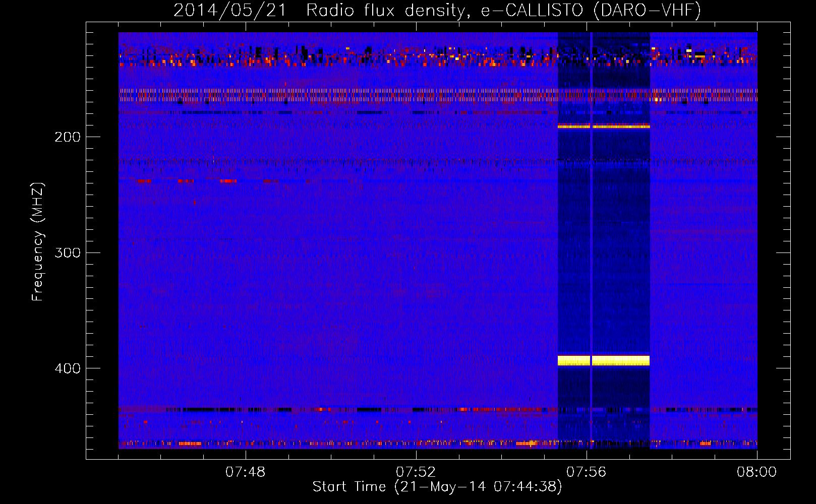Screen dimensions: 816x504
Task: Click the 07:56 time tick label
Action: coord(586,472)
